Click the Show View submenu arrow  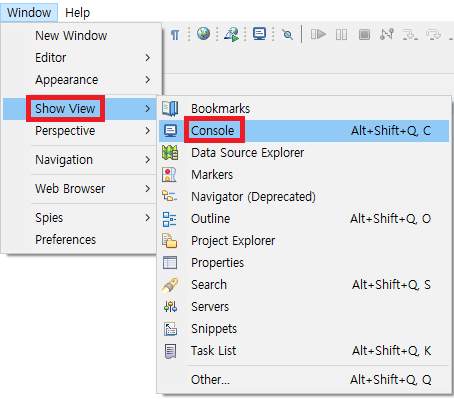148,108
